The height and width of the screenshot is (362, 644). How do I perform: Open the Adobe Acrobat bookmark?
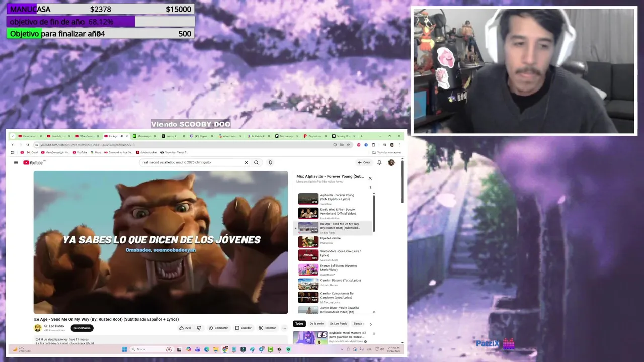tap(147, 152)
